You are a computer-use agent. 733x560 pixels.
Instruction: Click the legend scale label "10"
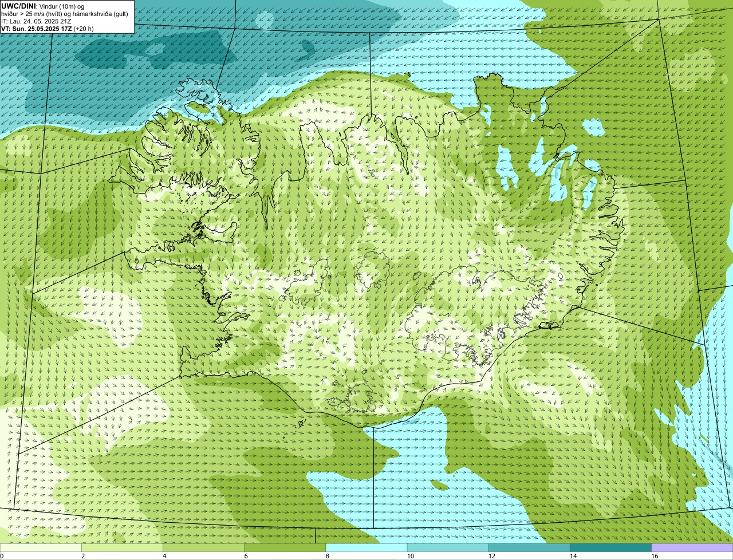[411, 556]
